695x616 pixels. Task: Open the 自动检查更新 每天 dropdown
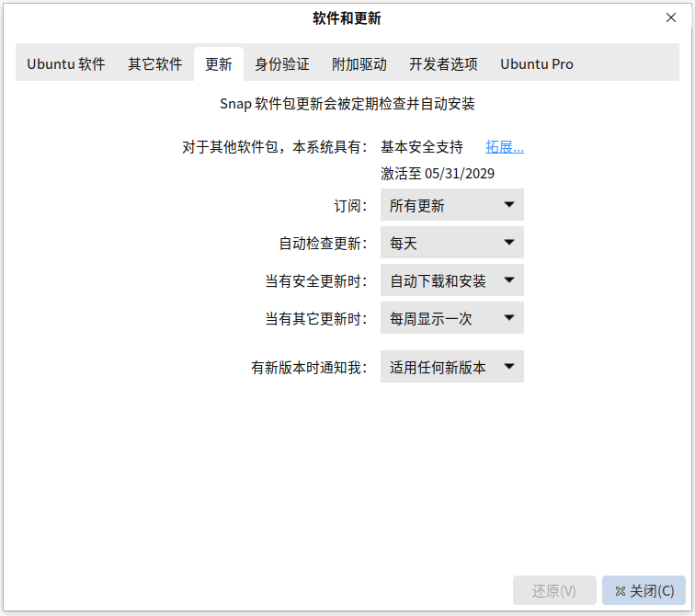(x=452, y=243)
